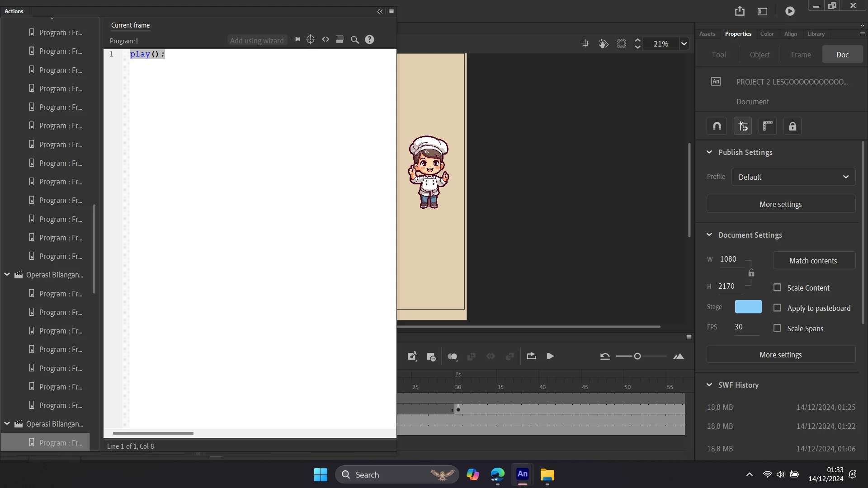Click the onion skin icon in timeline
Screen dimensions: 868x488
click(x=452, y=357)
